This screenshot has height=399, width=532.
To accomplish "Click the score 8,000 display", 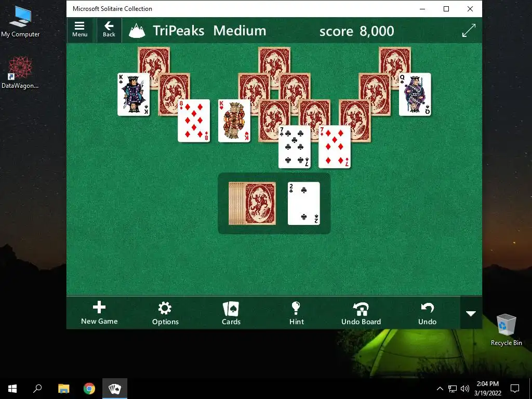I will click(x=356, y=31).
